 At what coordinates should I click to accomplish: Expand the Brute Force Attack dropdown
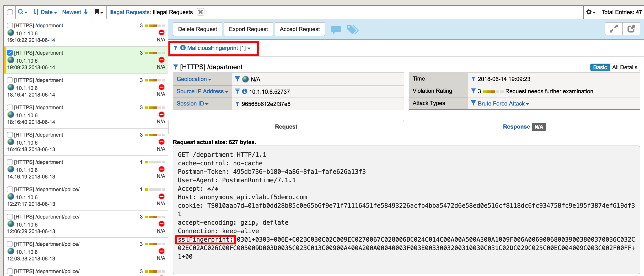[504, 104]
